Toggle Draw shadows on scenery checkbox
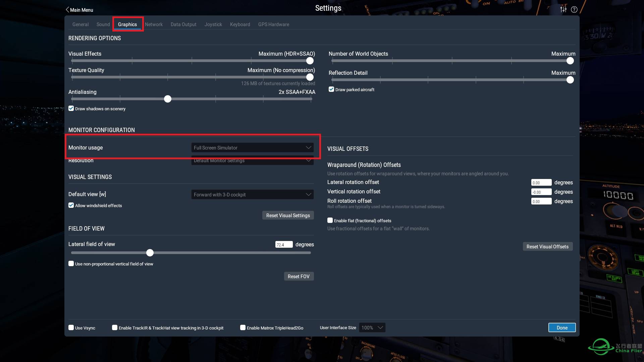Screen dimensions: 644x362 [x=71, y=108]
